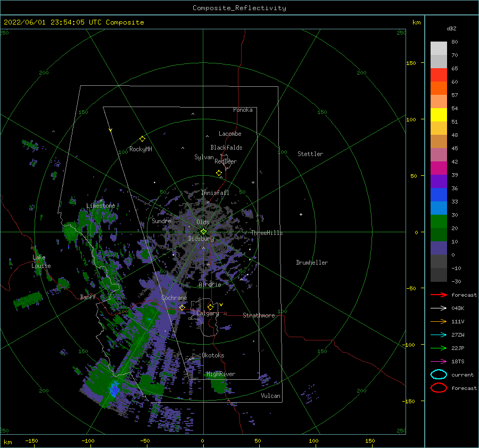Click the Composite_Reflectivity title text
This screenshot has height=448, width=479.
click(x=240, y=8)
